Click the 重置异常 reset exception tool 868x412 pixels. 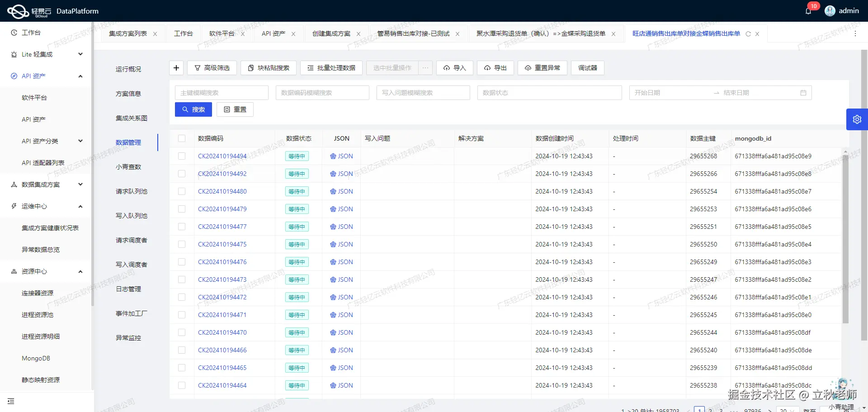542,68
